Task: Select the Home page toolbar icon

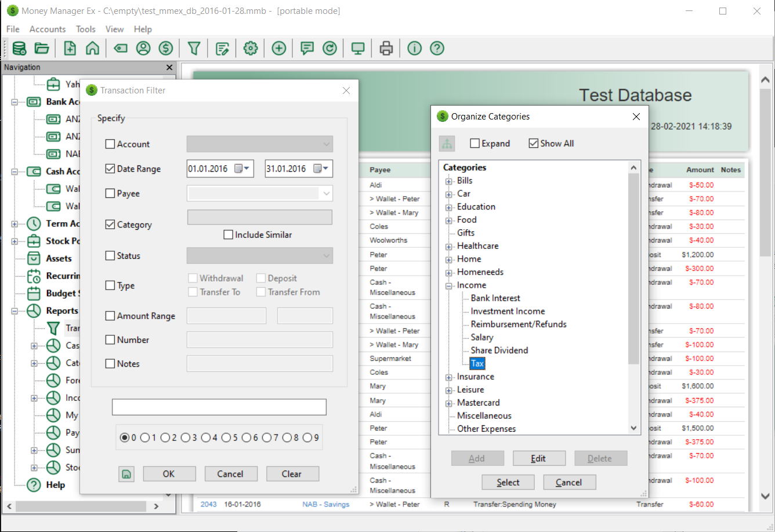Action: pyautogui.click(x=92, y=48)
